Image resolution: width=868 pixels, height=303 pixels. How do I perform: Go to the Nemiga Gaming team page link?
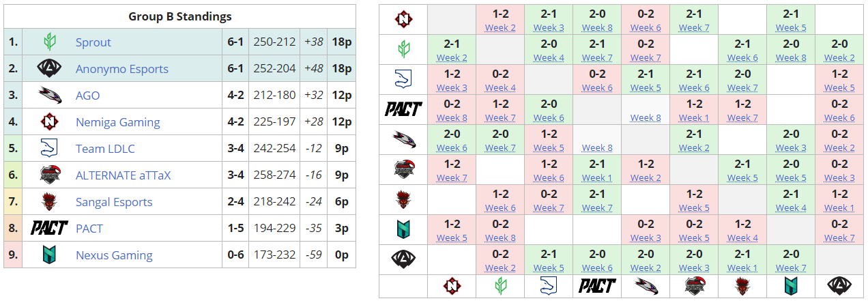pyautogui.click(x=118, y=122)
